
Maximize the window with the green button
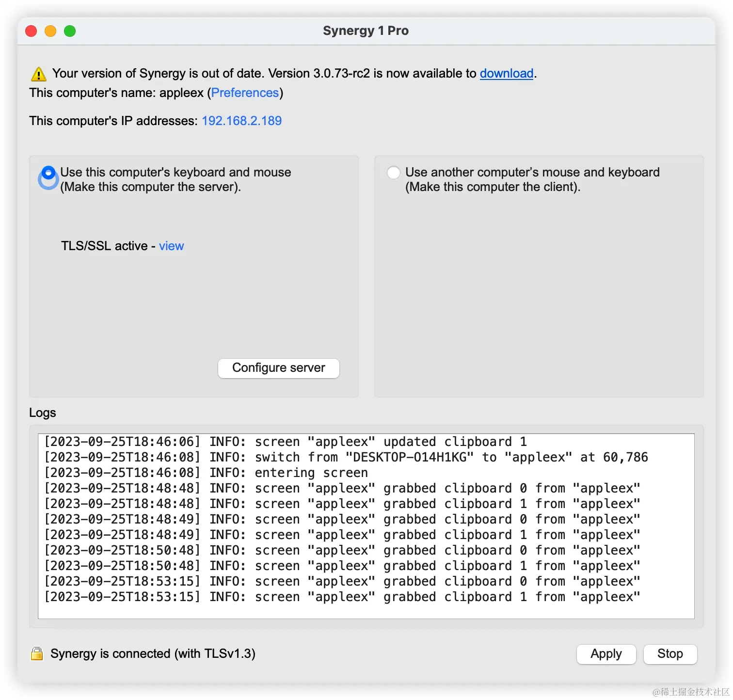click(70, 31)
